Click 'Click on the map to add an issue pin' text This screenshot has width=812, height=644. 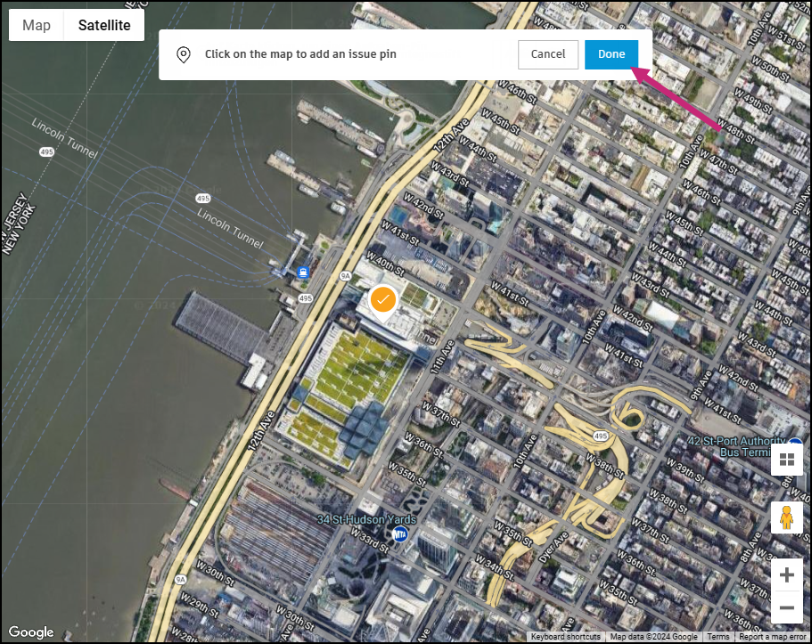(x=300, y=54)
